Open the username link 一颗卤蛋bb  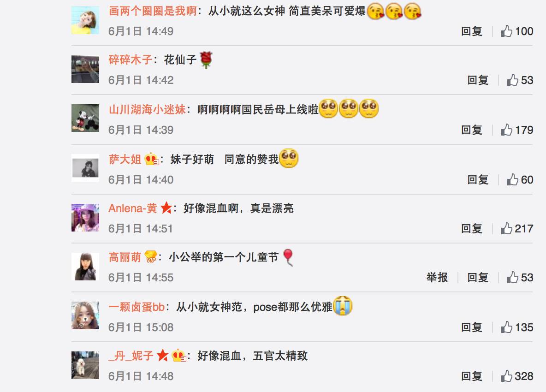pos(136,307)
